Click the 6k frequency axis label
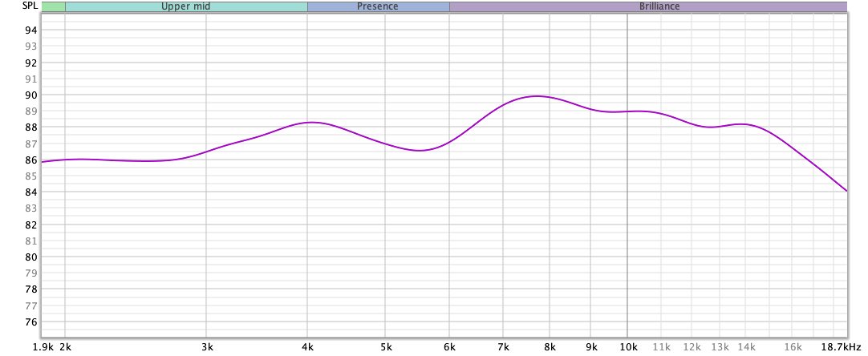Image resolution: width=868 pixels, height=356 pixels. click(449, 346)
